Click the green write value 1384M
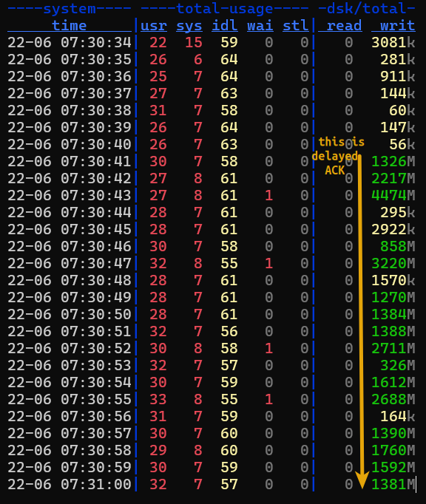 pyautogui.click(x=393, y=314)
